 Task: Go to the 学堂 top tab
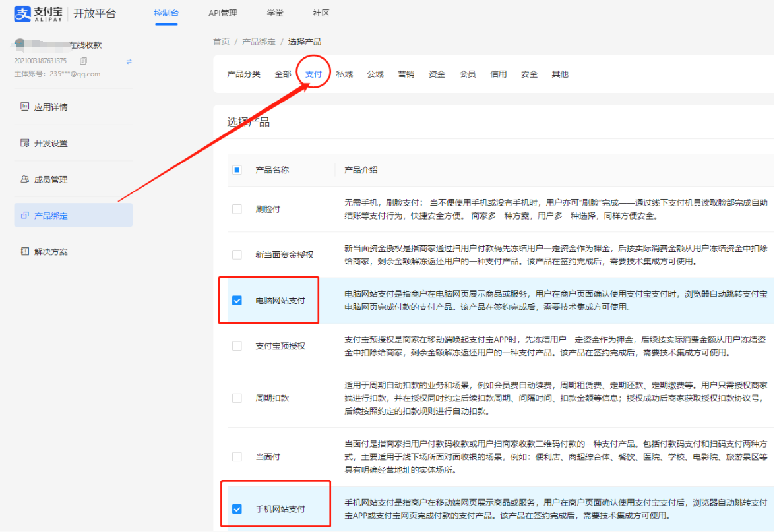[275, 13]
